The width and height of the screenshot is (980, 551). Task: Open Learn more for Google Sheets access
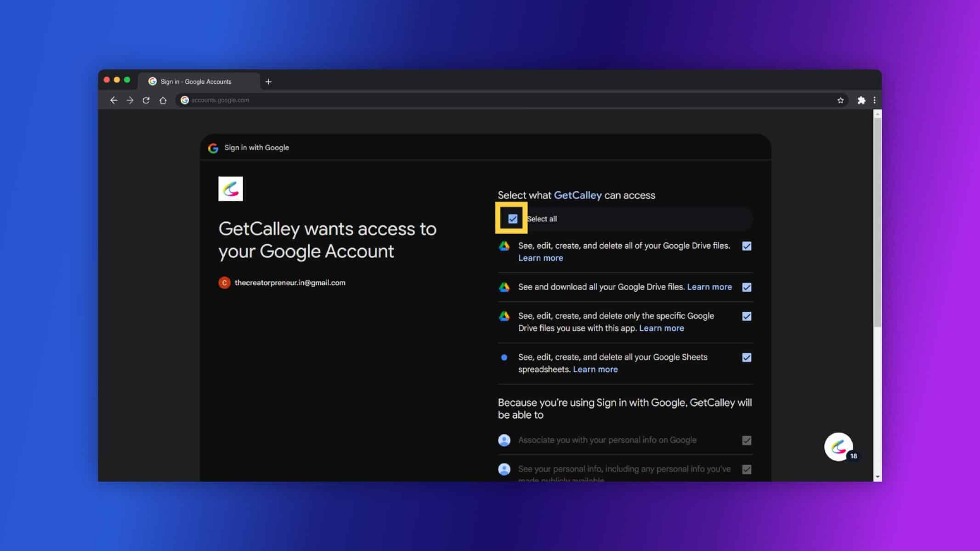coord(595,370)
